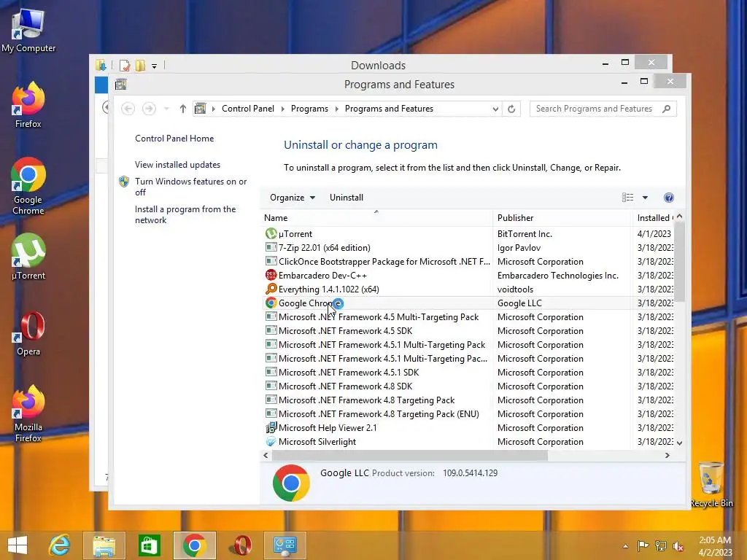Viewport: 747px width, 560px height.
Task: Click the Back navigation arrow
Action: pos(128,109)
